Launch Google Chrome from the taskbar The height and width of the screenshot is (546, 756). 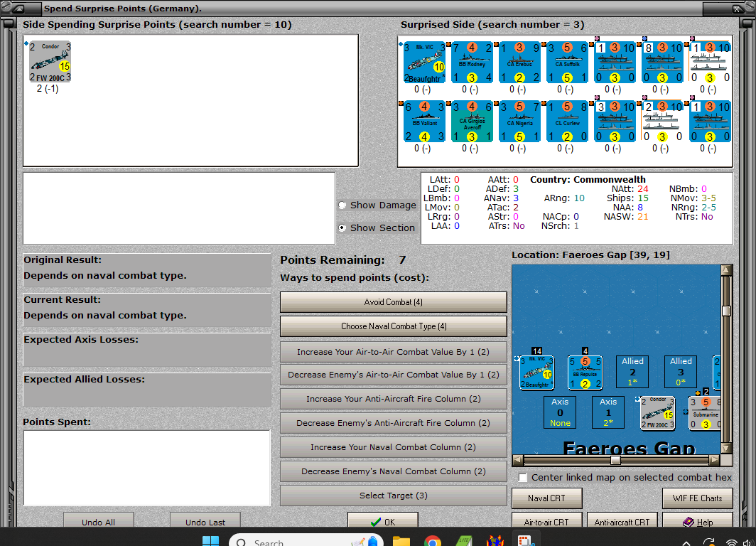[x=433, y=541]
